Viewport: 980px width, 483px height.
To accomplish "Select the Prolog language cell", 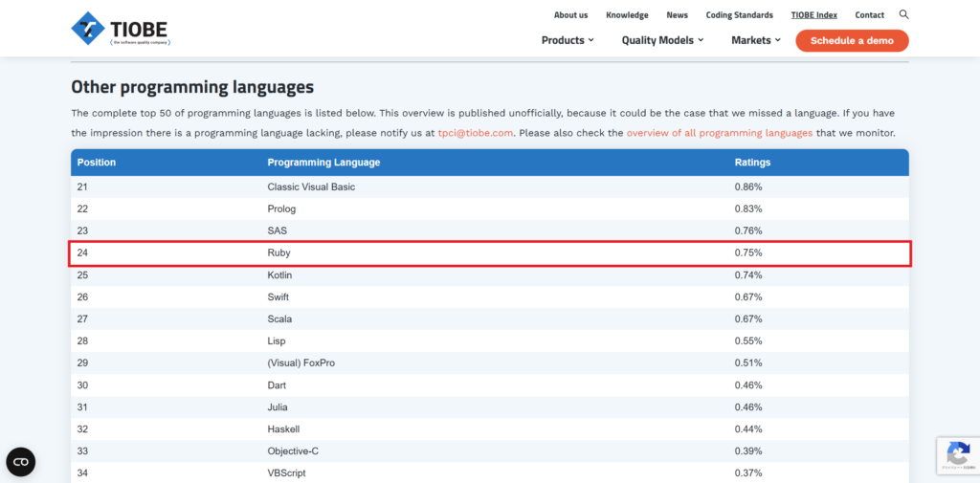I will pyautogui.click(x=281, y=209).
